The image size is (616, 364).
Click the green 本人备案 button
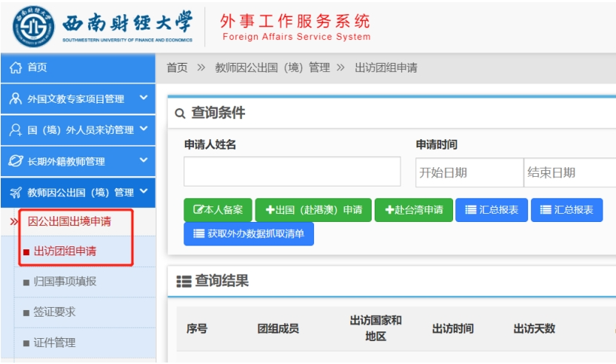(x=218, y=210)
